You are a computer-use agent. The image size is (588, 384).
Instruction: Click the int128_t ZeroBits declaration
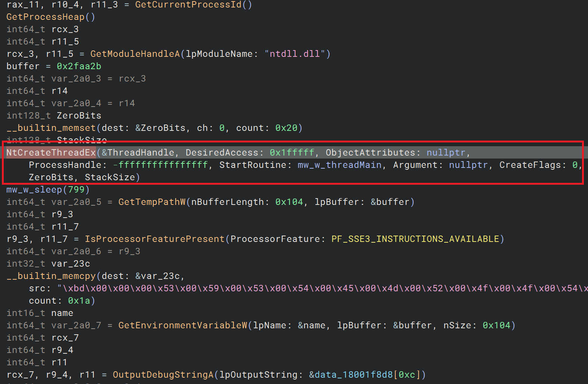tap(54, 116)
